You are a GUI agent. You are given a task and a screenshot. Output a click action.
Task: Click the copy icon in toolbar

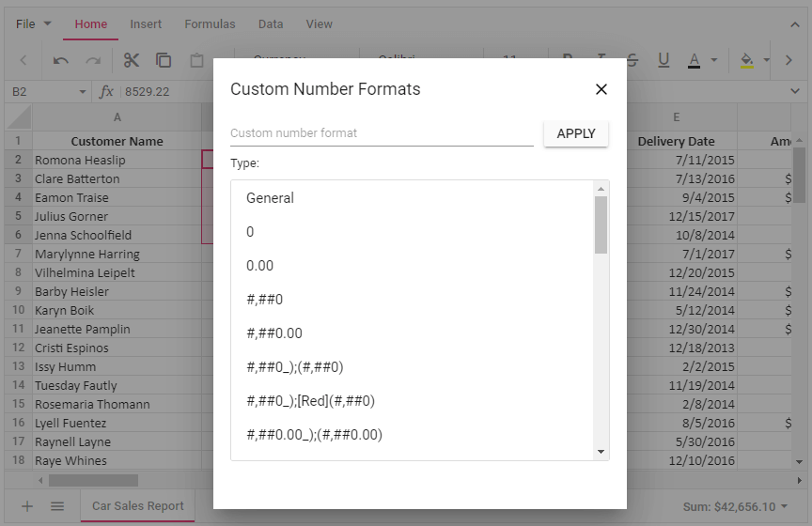pyautogui.click(x=164, y=60)
